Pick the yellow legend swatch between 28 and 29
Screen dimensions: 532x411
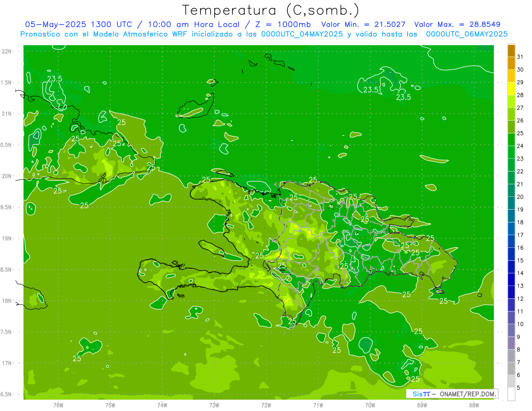[511, 89]
